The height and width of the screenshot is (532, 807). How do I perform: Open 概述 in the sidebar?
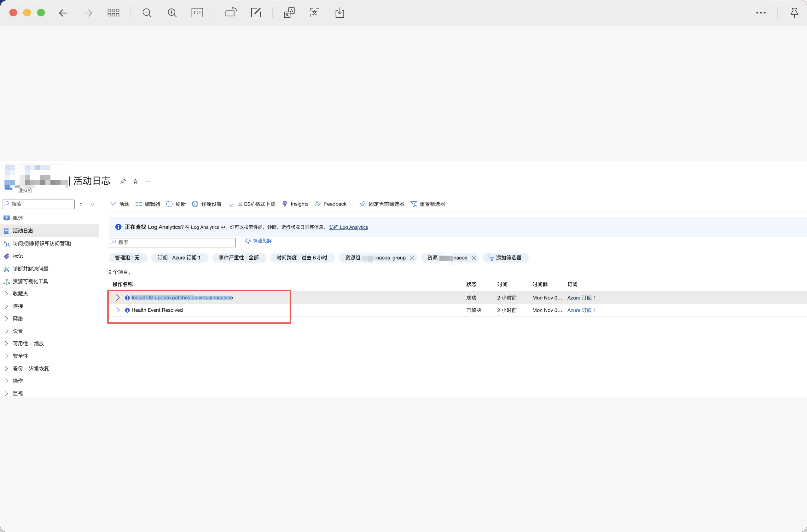tap(18, 218)
